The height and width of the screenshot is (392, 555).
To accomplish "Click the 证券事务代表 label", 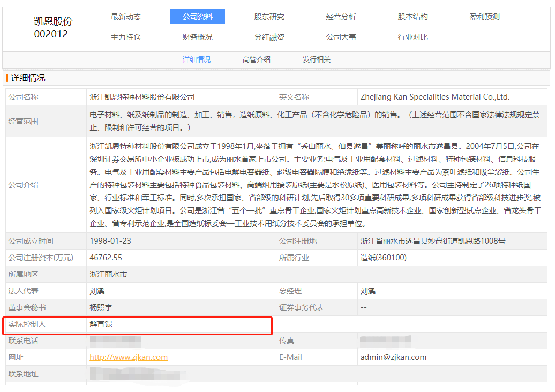I will click(x=301, y=307).
